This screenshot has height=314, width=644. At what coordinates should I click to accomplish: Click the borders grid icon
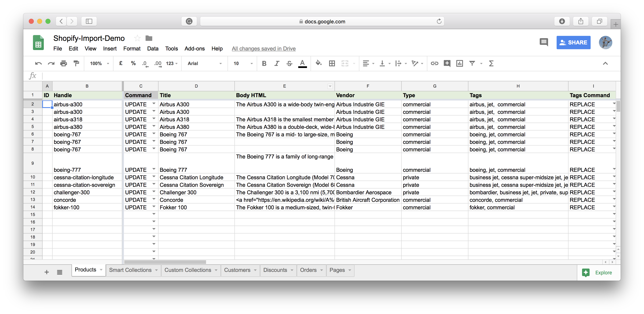pyautogui.click(x=332, y=64)
